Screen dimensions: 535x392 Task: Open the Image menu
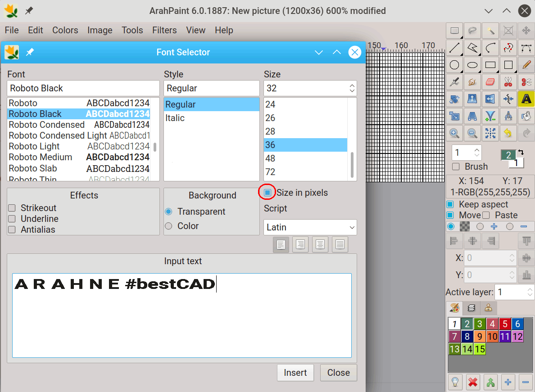tap(100, 30)
